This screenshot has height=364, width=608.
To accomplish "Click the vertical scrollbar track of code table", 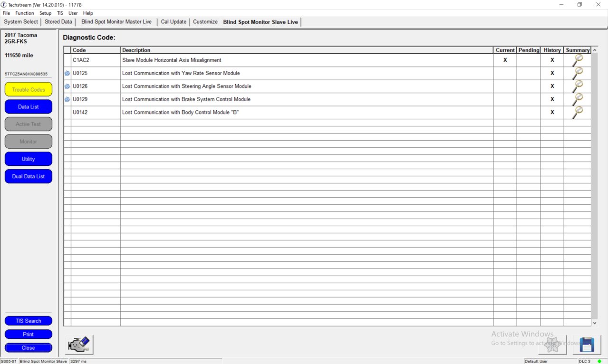I will (x=595, y=186).
